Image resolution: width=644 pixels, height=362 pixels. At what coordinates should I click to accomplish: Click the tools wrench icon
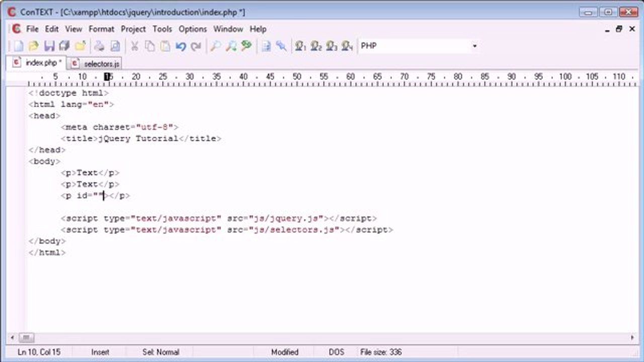281,46
